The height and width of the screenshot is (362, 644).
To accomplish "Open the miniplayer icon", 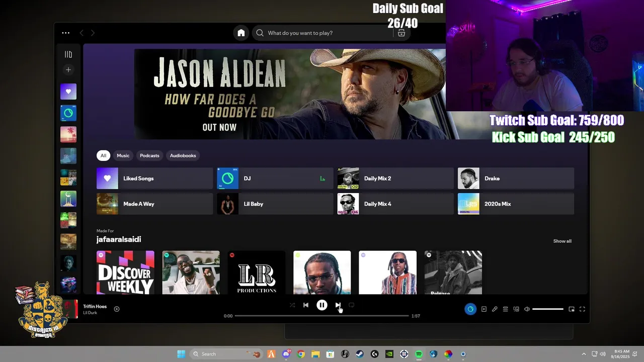I will tap(572, 309).
